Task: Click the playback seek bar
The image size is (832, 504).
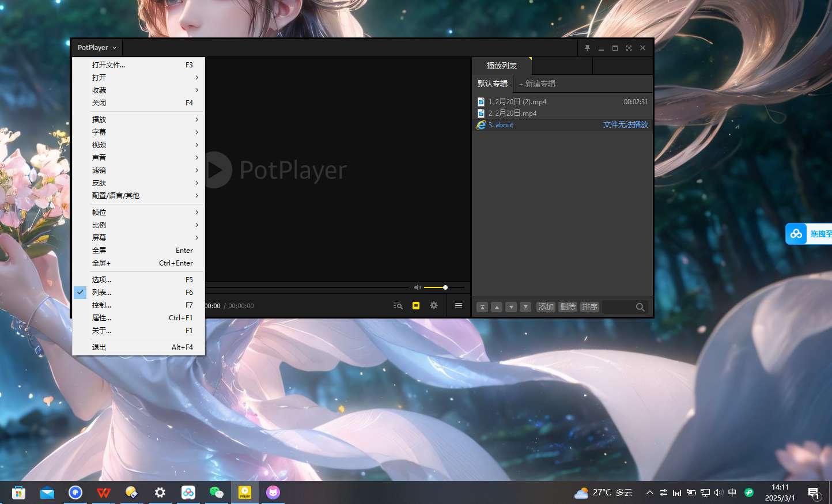Action: (x=307, y=287)
